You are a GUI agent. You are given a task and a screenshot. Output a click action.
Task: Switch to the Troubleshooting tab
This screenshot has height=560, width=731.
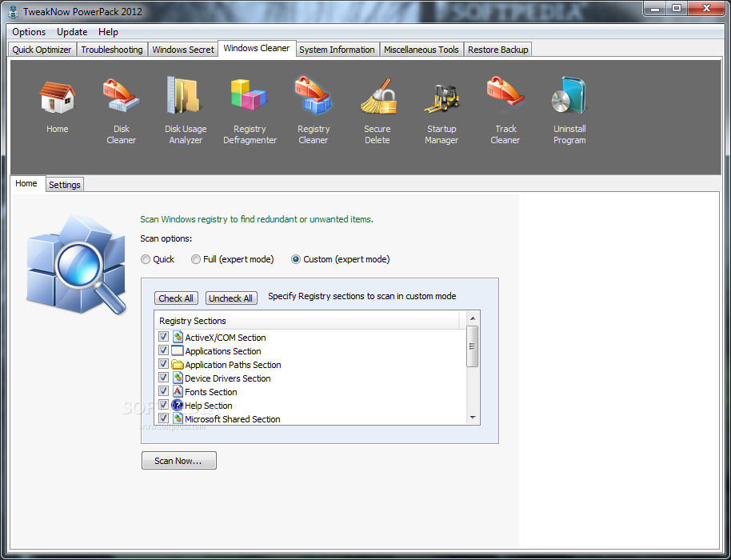[x=112, y=50]
